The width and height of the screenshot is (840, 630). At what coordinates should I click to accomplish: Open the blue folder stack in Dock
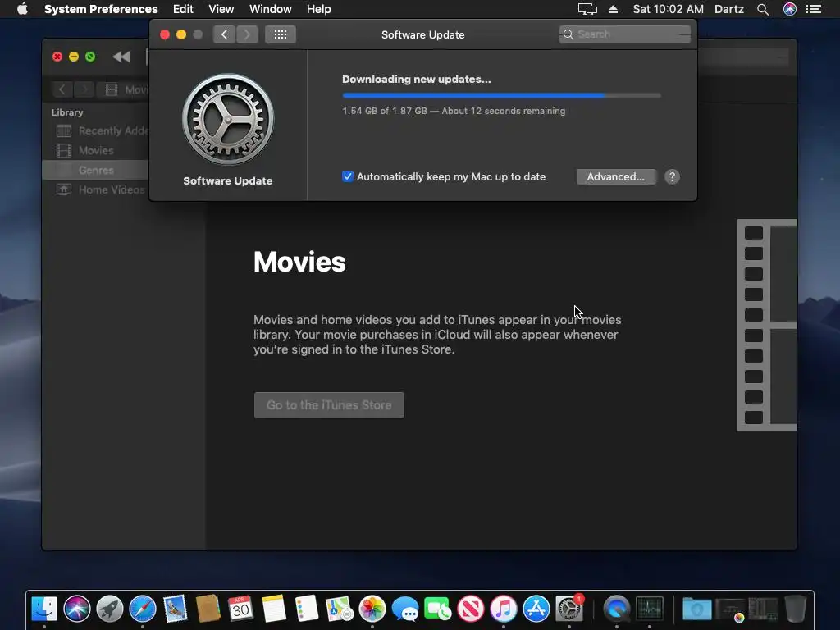pyautogui.click(x=697, y=609)
